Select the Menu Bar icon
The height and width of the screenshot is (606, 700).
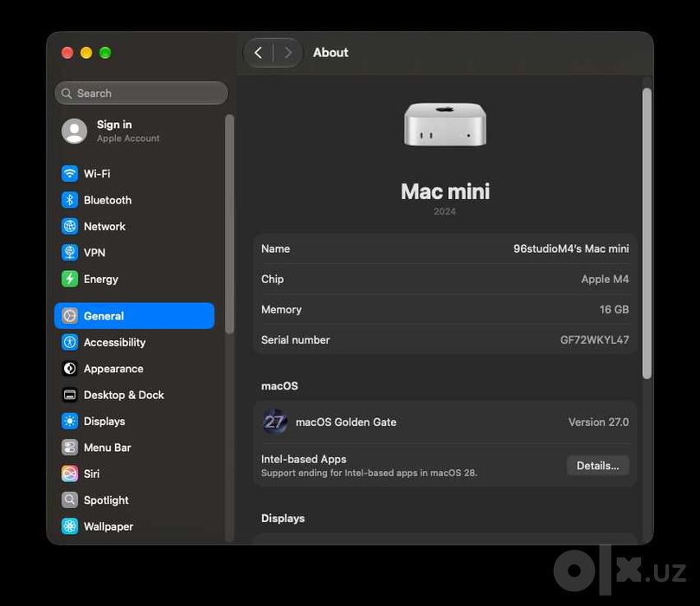point(69,447)
